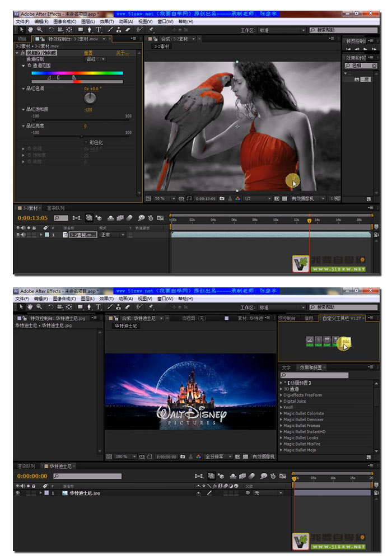Screen dimensions: 392x559
Task: Select the Zoom tool in upper window toolbar
Action: 40,30
